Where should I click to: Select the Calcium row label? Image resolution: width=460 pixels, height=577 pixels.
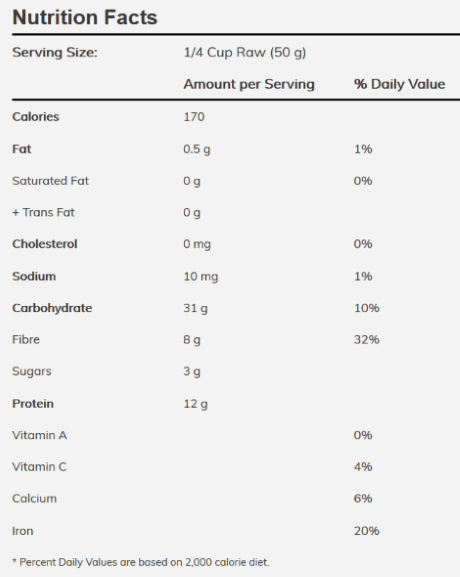click(35, 499)
